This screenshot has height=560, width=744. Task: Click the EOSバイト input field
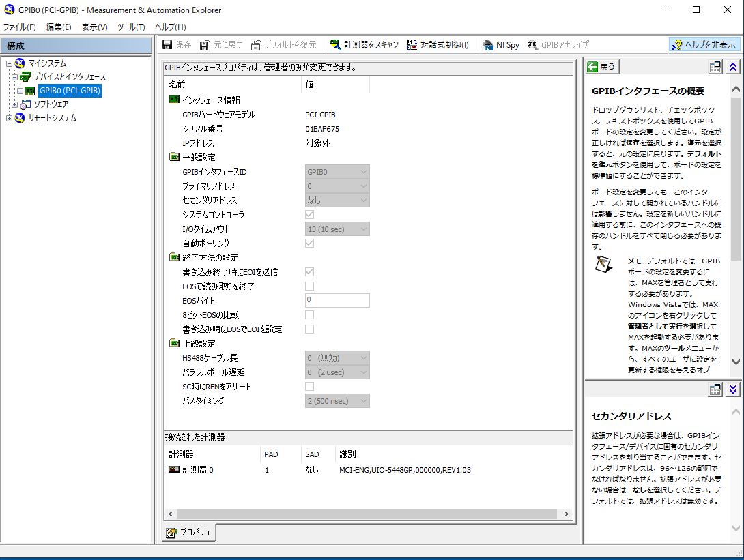337,300
